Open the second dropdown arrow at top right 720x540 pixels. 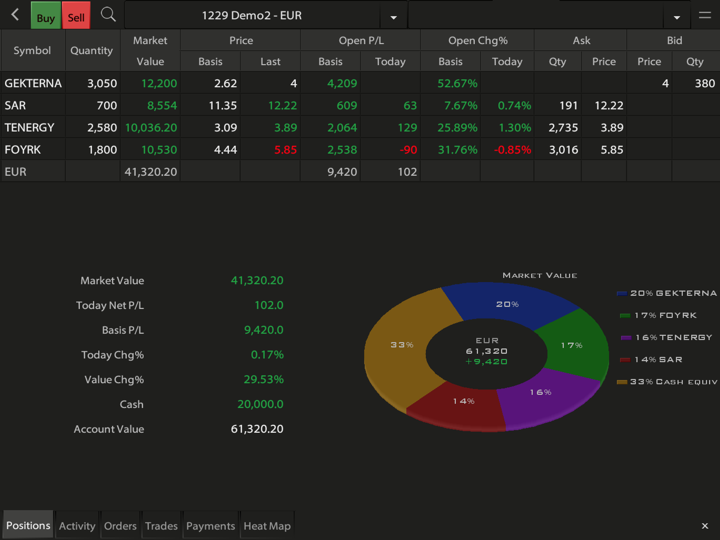click(x=677, y=17)
